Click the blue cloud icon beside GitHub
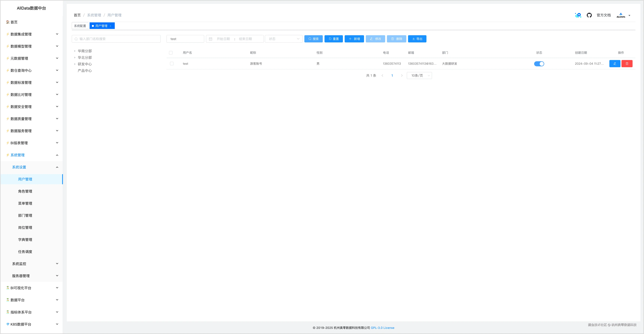This screenshot has width=644, height=334. click(x=578, y=15)
